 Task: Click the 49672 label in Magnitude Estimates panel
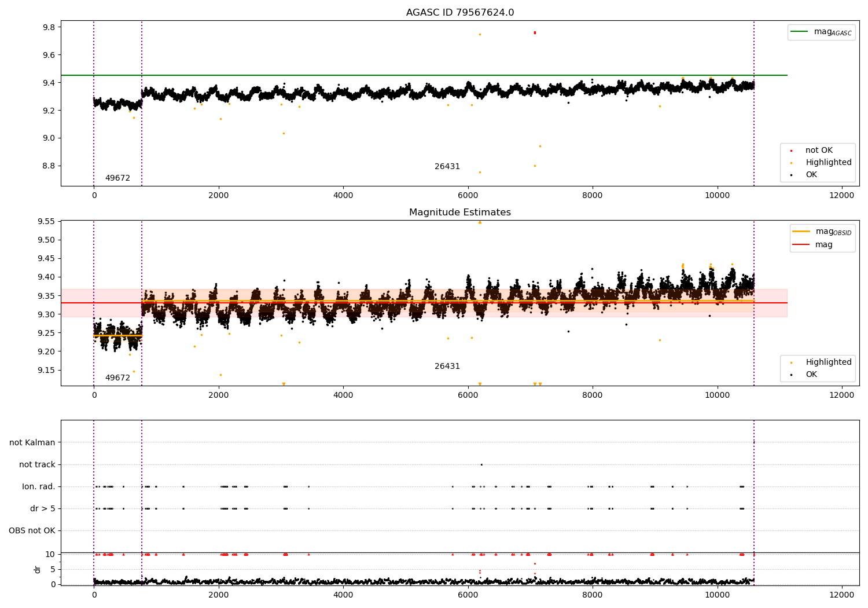[x=117, y=378]
